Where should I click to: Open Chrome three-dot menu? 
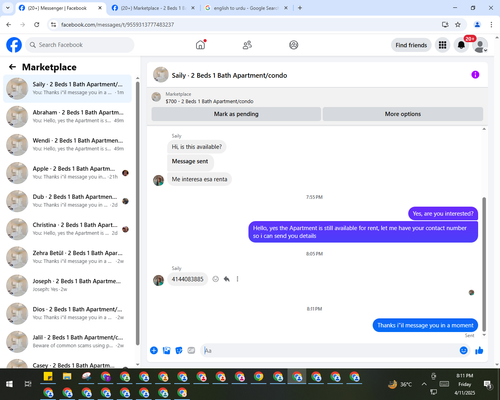click(491, 25)
